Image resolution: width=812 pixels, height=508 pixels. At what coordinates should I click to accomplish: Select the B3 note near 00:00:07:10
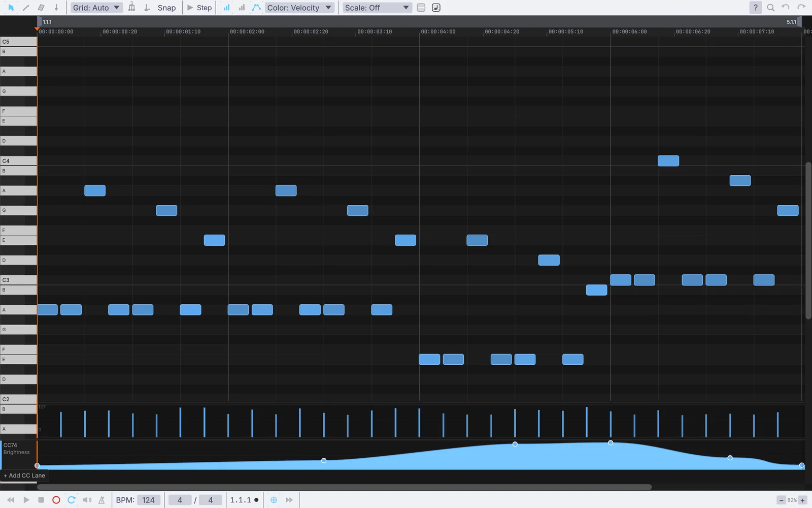click(740, 180)
